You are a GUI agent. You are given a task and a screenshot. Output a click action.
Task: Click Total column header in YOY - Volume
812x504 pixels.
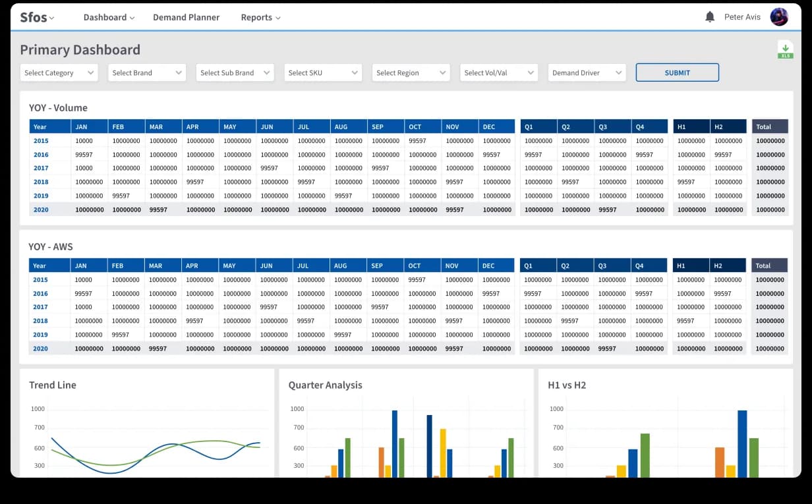(x=770, y=126)
